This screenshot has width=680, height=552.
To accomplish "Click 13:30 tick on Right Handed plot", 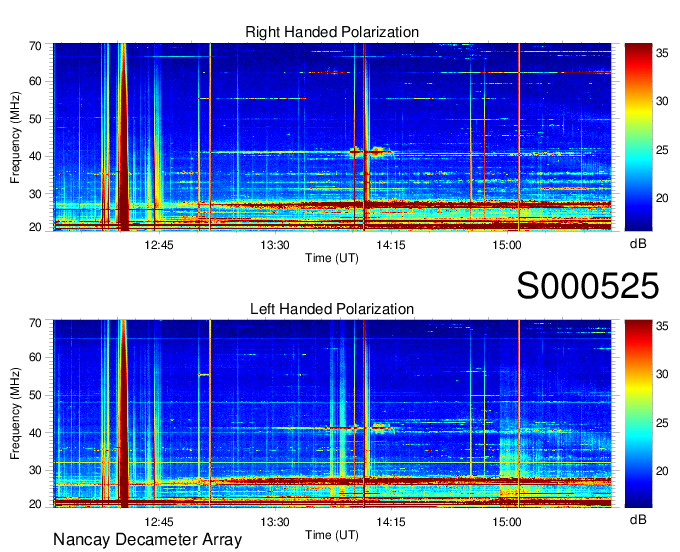I will click(x=275, y=245).
